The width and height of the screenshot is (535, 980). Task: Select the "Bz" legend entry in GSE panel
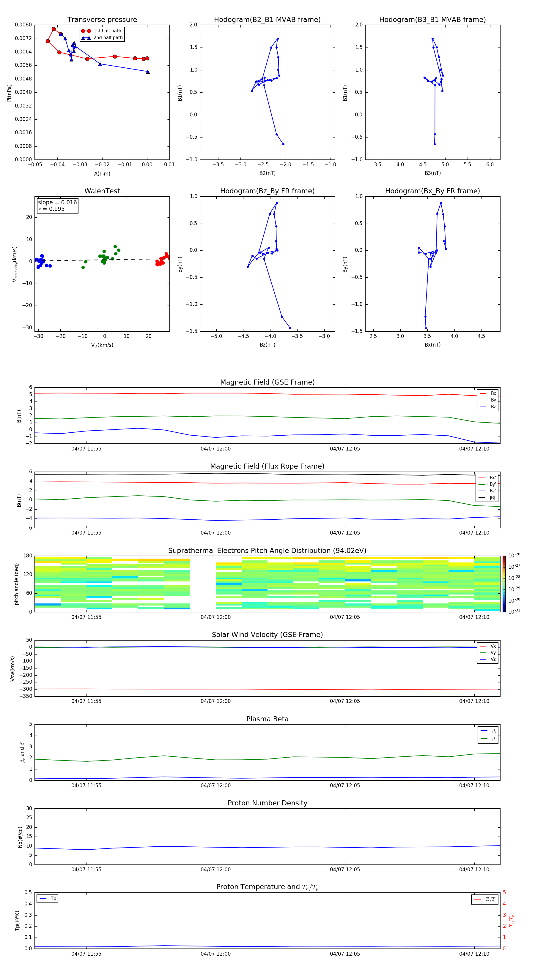point(488,407)
